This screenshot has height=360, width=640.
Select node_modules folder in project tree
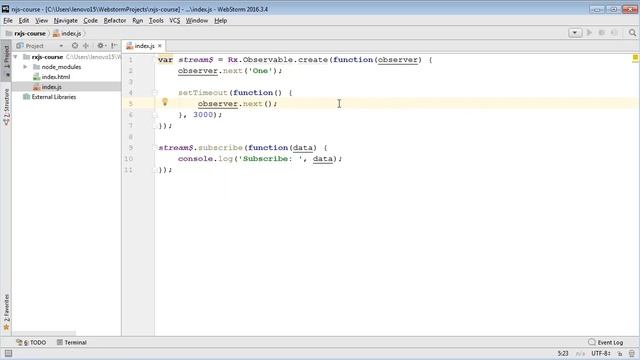(61, 67)
